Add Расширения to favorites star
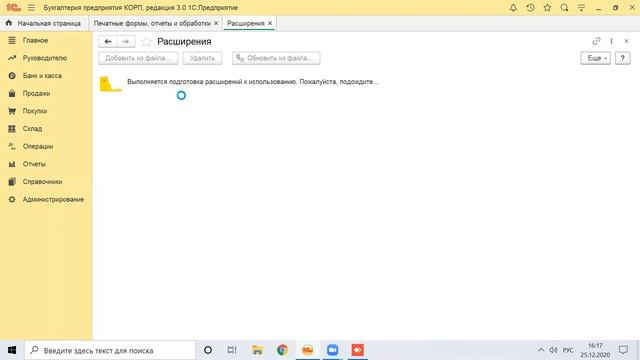Screen dimensions: 640x360 tap(146, 42)
